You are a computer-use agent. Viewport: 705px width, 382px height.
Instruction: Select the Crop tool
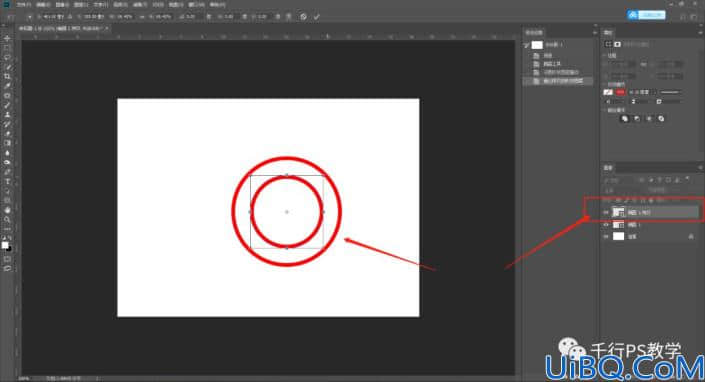click(7, 76)
